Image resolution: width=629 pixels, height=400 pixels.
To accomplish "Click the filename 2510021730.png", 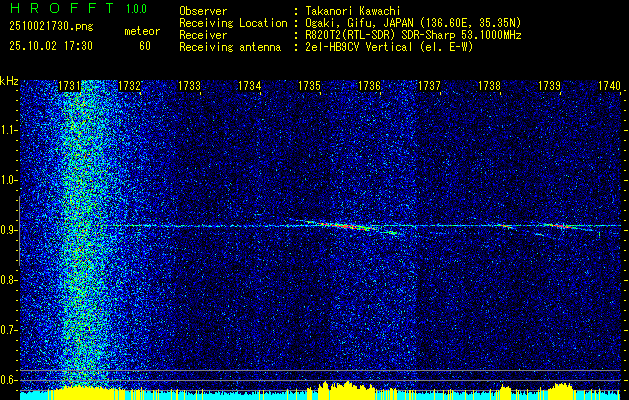I will tap(51, 26).
